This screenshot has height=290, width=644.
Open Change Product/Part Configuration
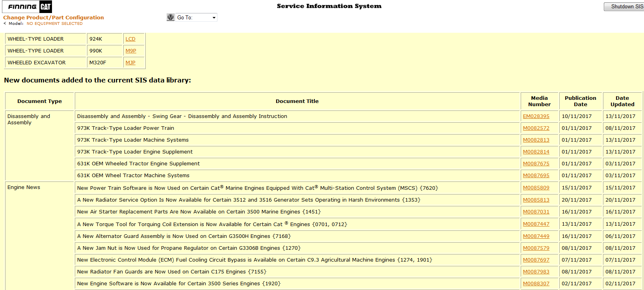tap(54, 17)
